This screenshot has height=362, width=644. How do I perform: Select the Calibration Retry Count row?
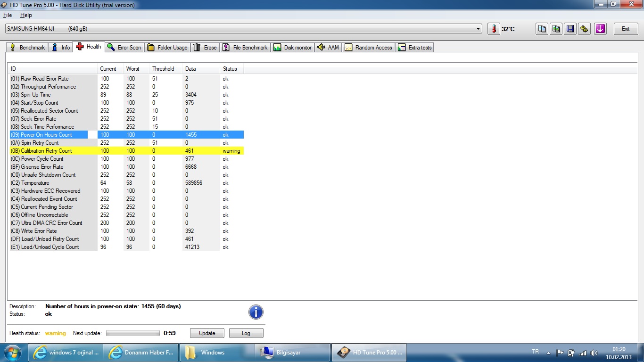coord(126,151)
